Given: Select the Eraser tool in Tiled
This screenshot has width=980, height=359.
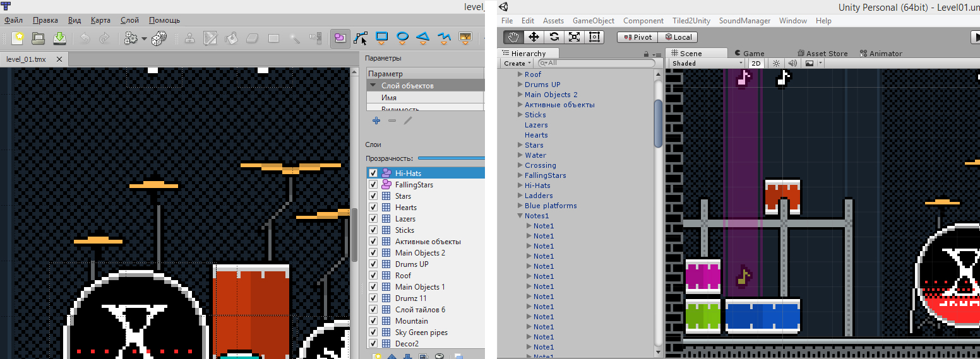Looking at the screenshot, I should 252,38.
